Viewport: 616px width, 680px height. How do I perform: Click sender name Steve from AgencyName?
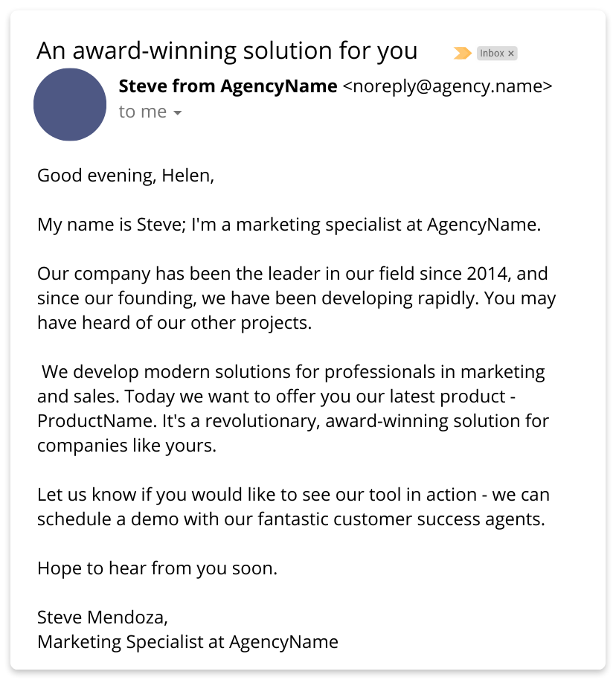pos(228,86)
